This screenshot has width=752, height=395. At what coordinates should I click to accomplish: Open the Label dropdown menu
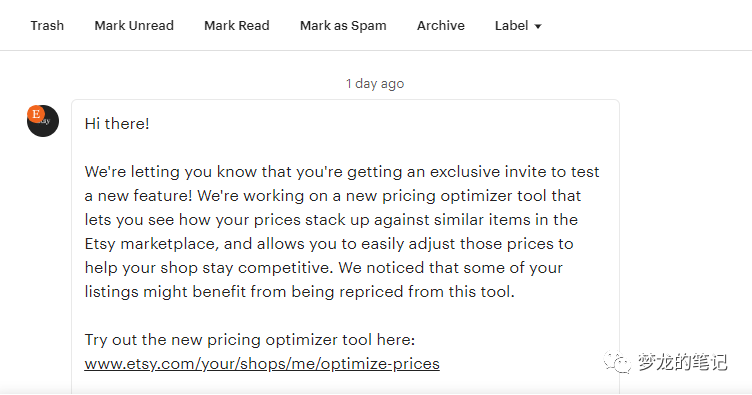pos(518,25)
